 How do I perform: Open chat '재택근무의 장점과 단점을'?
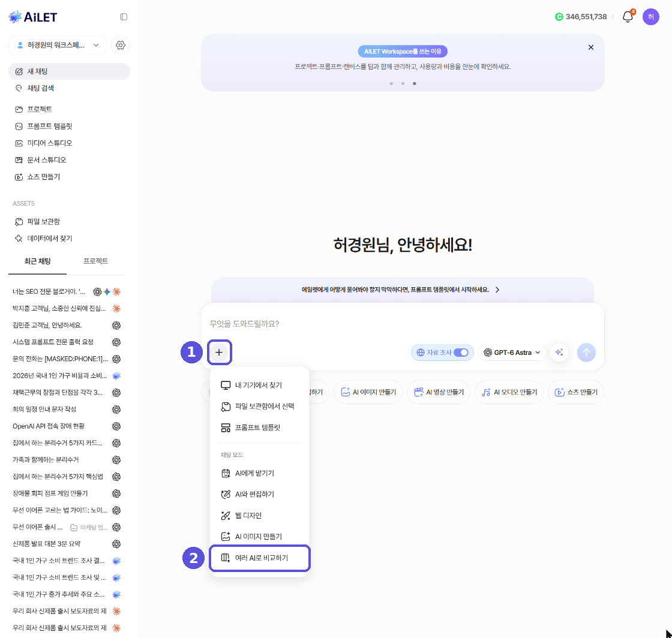tap(67, 393)
